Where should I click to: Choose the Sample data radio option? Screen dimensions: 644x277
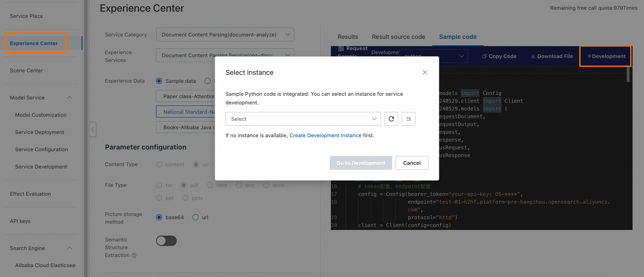coord(159,81)
